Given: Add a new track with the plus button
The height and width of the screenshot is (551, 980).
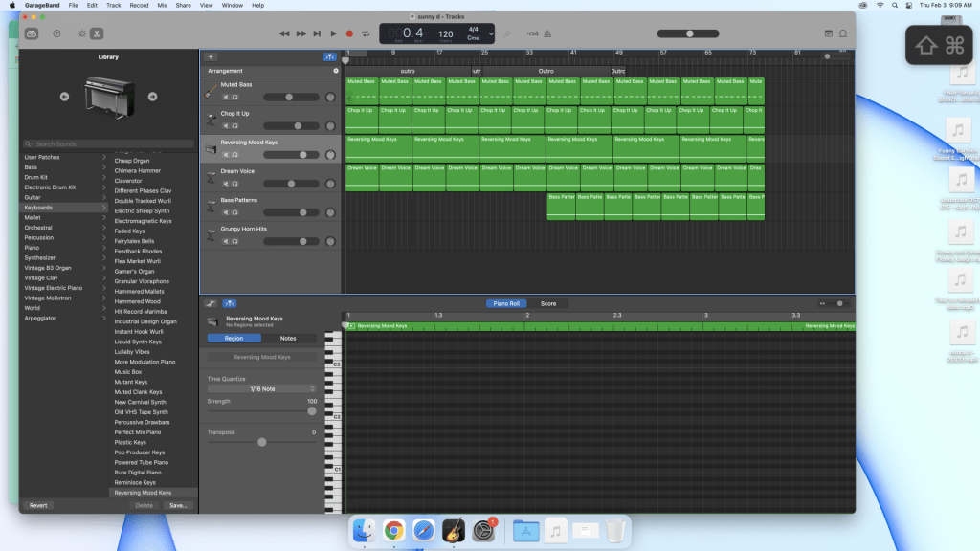Looking at the screenshot, I should coord(211,56).
